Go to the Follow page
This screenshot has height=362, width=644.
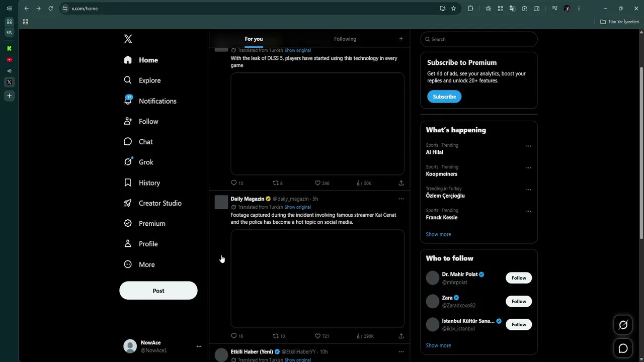141,122
